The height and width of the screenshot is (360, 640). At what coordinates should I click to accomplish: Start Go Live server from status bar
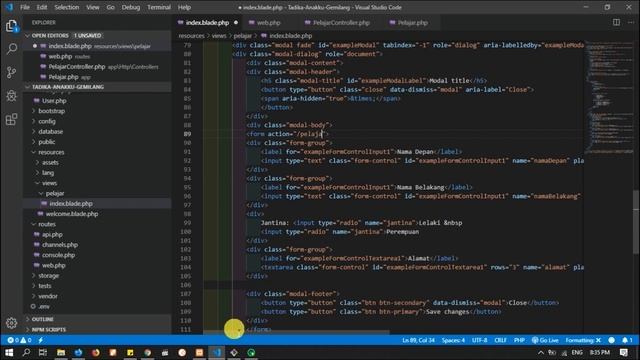545,340
